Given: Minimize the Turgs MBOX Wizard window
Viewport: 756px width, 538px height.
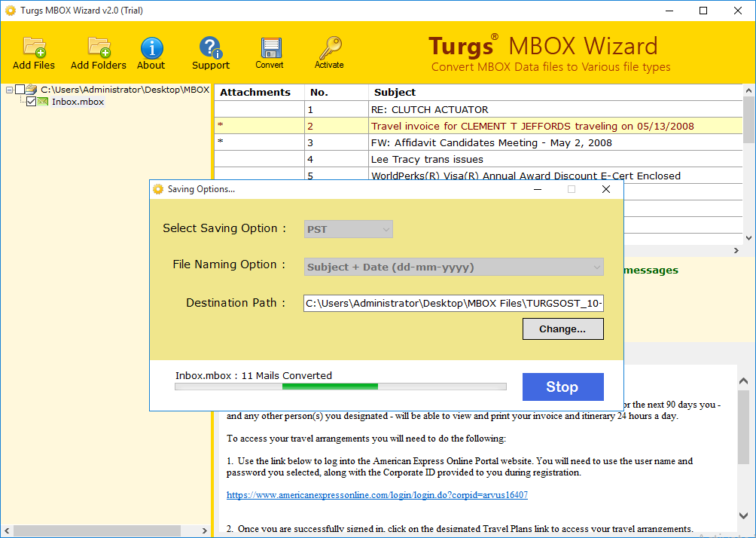Looking at the screenshot, I should pyautogui.click(x=669, y=11).
